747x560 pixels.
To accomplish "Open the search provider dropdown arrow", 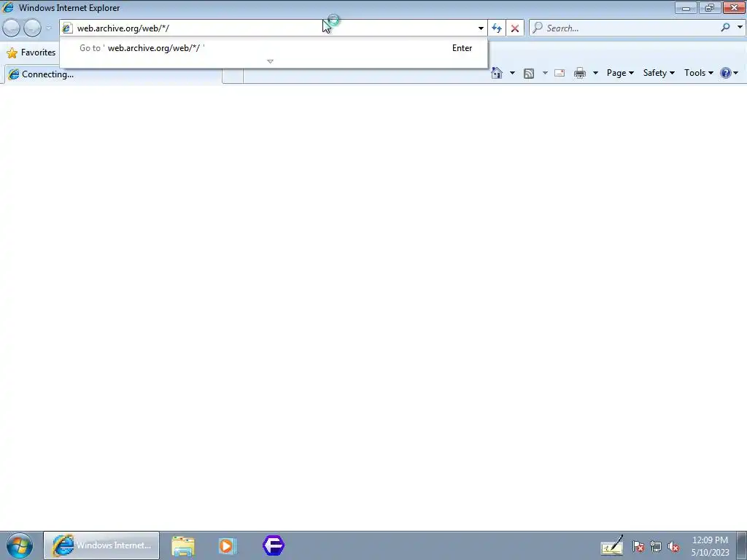I will point(740,28).
